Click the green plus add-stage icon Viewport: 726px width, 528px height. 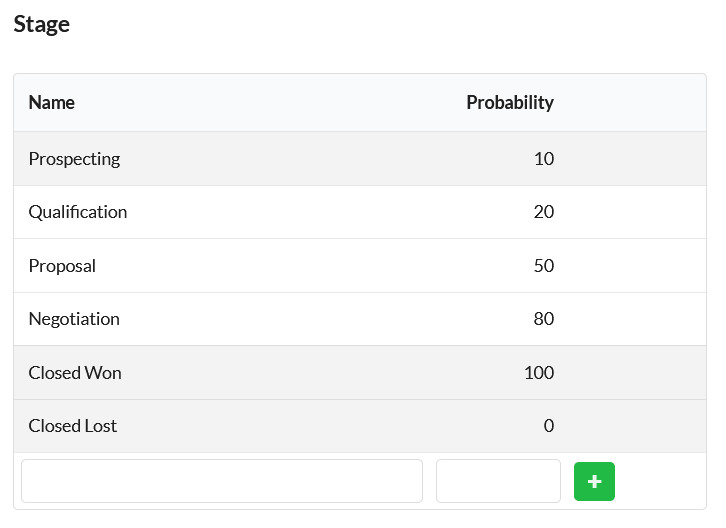[x=594, y=481]
